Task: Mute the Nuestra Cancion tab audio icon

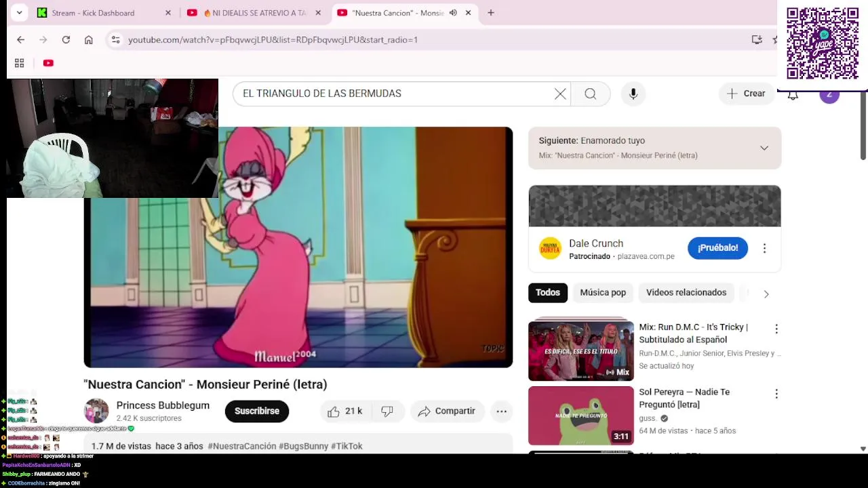Action: [453, 13]
